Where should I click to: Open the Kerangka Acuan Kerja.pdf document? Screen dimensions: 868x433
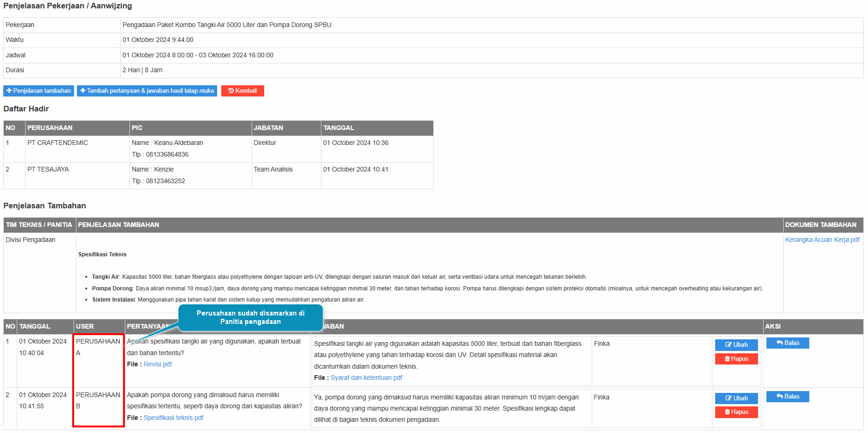(822, 240)
